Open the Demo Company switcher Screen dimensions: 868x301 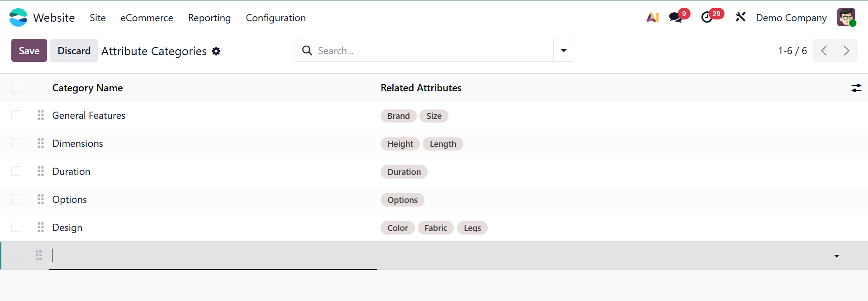(791, 18)
